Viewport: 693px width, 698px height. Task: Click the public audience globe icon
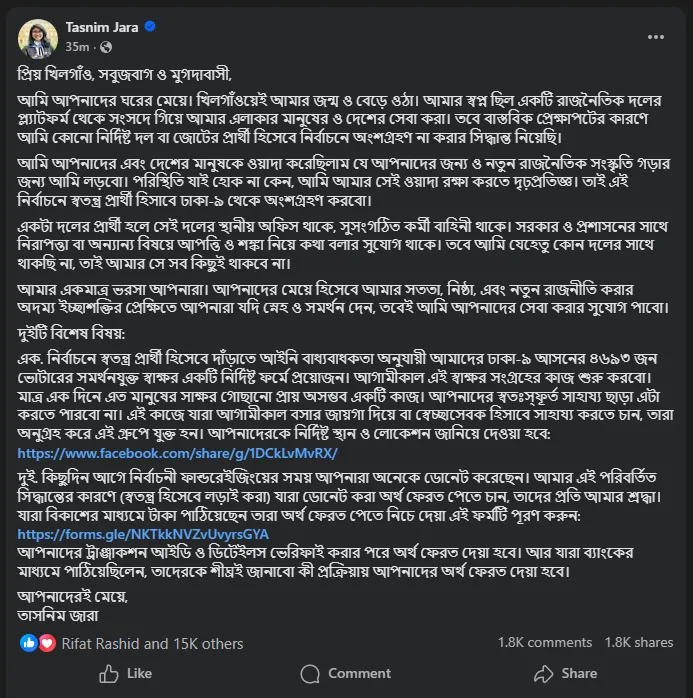[100, 47]
